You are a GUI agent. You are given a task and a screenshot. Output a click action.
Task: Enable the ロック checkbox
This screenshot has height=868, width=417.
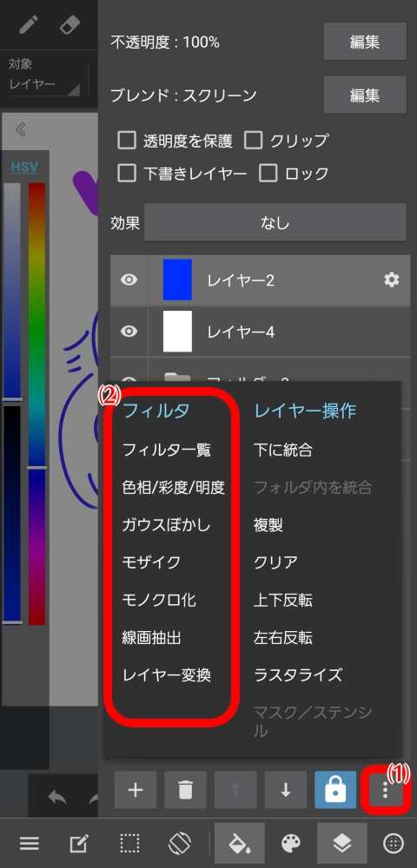268,174
